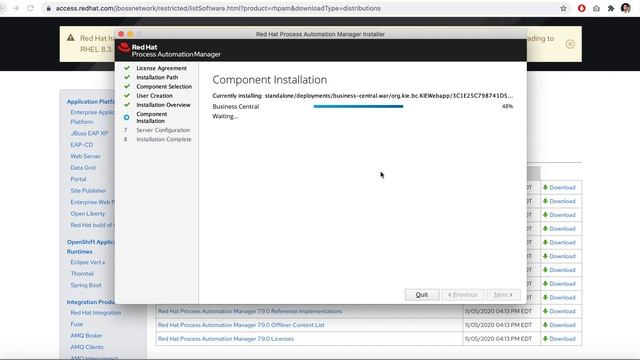Download the Licenses file
Image resolution: width=640 pixels, height=360 pixels.
pyautogui.click(x=562, y=339)
